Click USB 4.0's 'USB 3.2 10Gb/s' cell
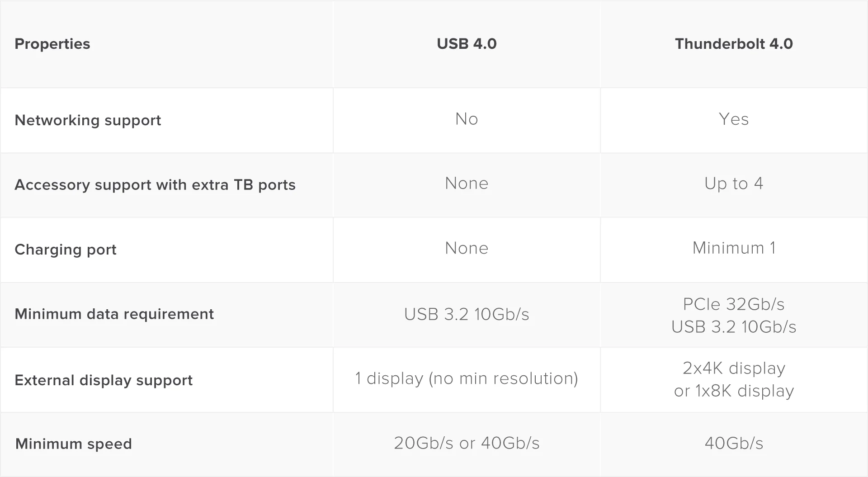The image size is (868, 477). coord(467,314)
